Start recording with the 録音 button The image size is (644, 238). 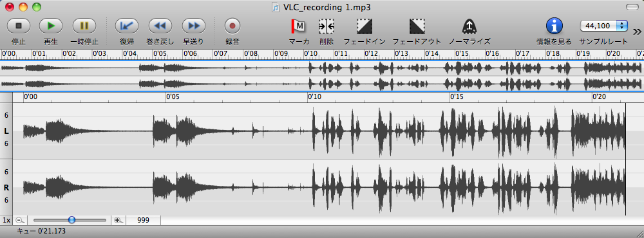click(x=232, y=26)
